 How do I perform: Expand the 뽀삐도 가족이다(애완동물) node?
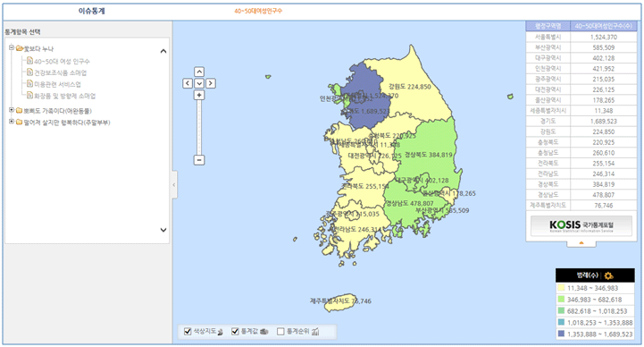[12, 110]
